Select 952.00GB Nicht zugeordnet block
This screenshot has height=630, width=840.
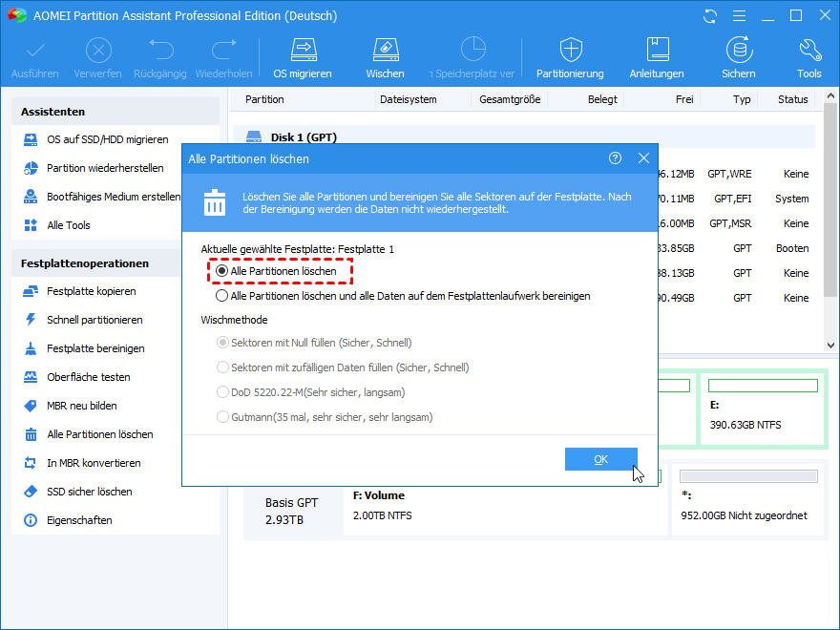747,499
